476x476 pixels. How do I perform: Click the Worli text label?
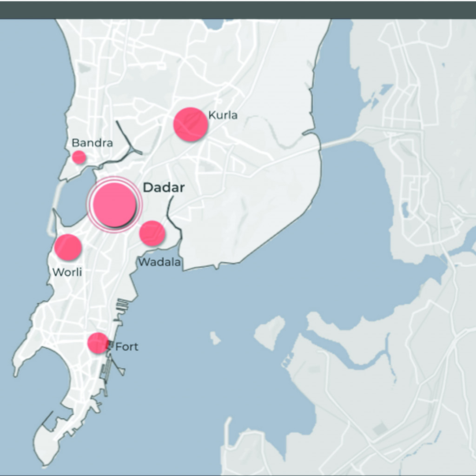(67, 272)
